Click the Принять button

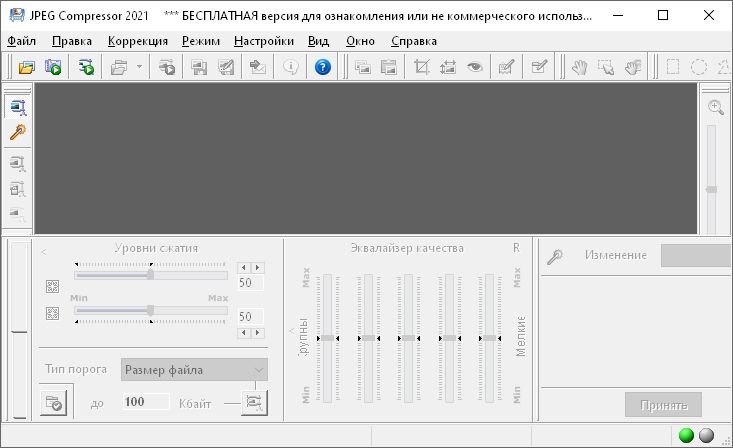663,405
